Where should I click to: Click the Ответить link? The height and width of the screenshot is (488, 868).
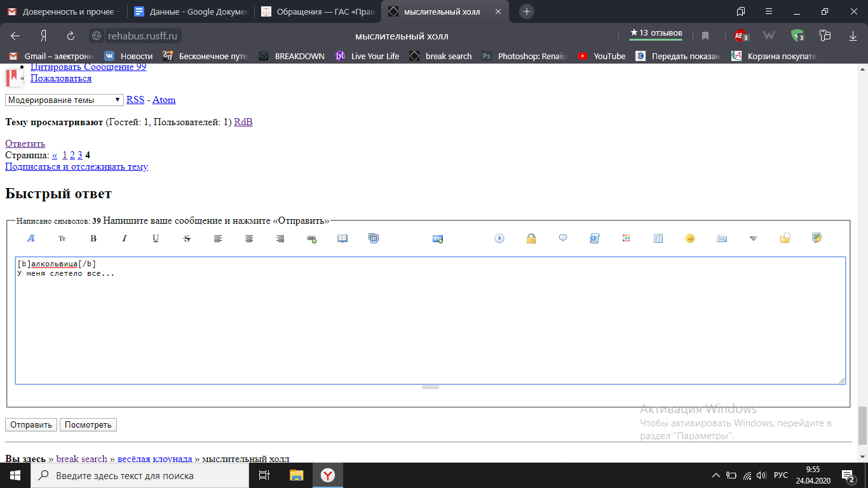(25, 144)
